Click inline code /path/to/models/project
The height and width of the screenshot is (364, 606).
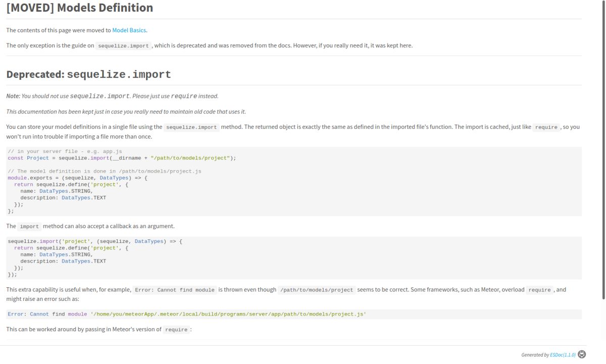tap(316, 290)
